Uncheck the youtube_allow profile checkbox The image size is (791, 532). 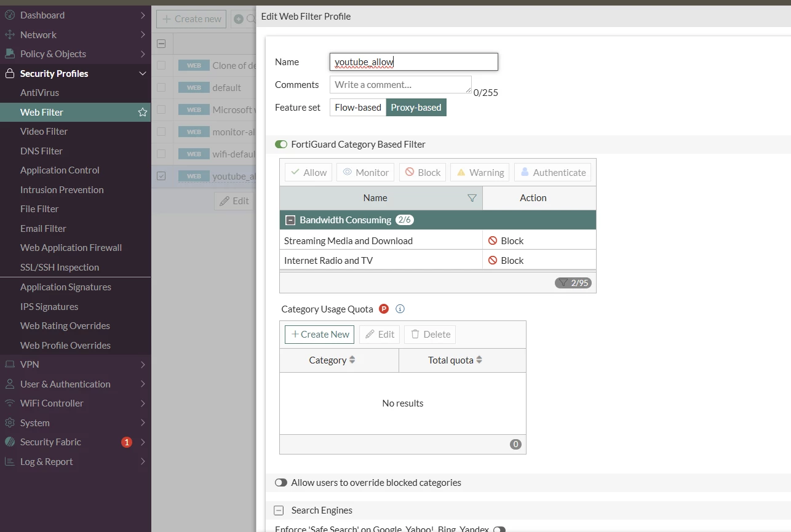coord(161,176)
